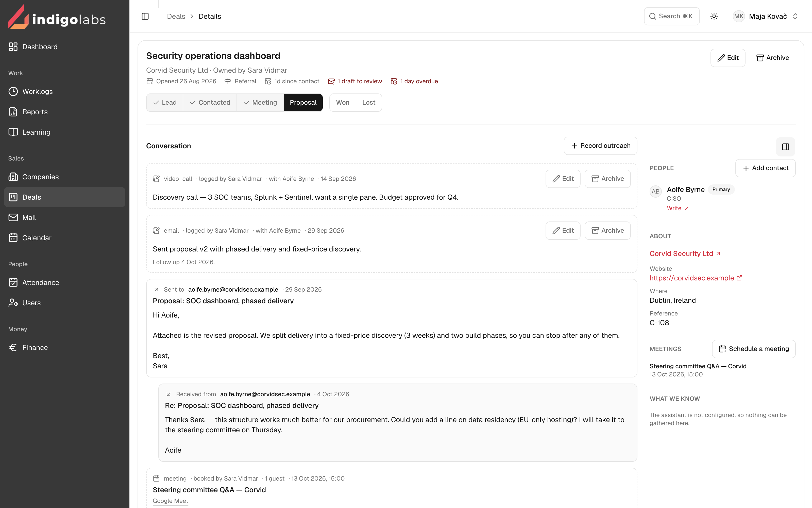The width and height of the screenshot is (812, 508).
Task: Open the Learning section
Action: [64, 132]
